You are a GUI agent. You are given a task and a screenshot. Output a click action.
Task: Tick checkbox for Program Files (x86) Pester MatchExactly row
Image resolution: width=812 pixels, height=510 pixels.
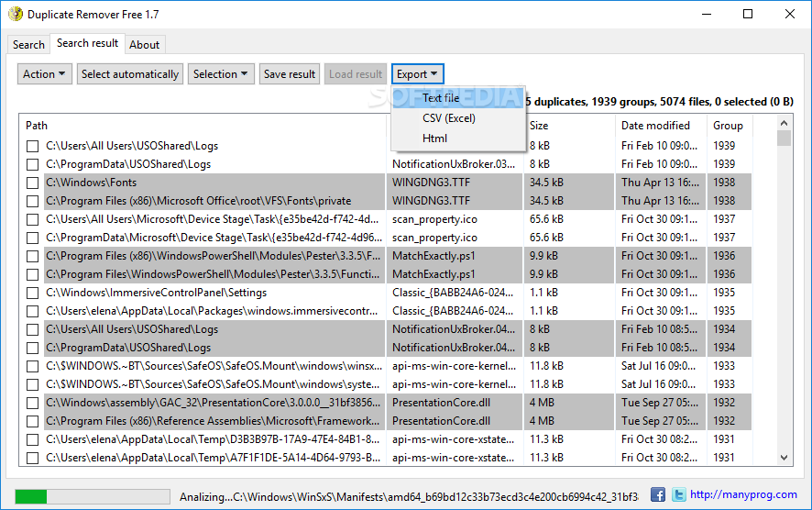click(33, 256)
